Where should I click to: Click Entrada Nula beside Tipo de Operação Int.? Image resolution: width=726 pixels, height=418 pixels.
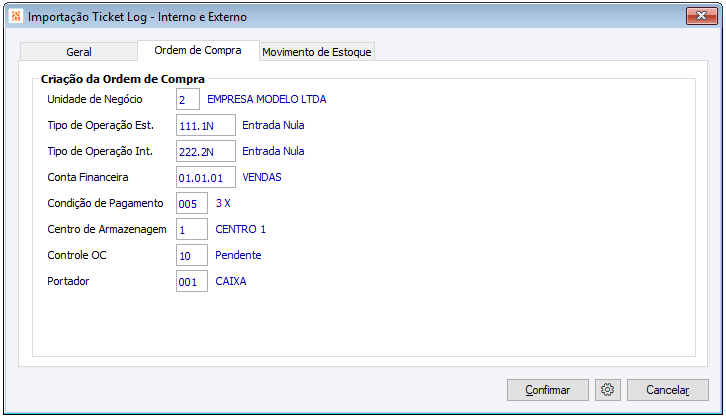pos(273,151)
